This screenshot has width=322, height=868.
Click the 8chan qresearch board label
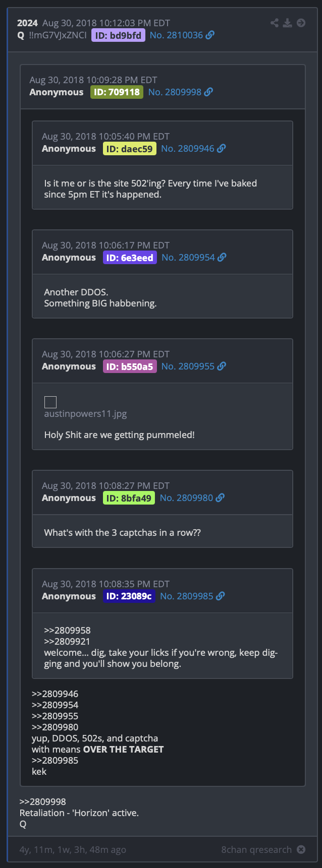pos(256,849)
